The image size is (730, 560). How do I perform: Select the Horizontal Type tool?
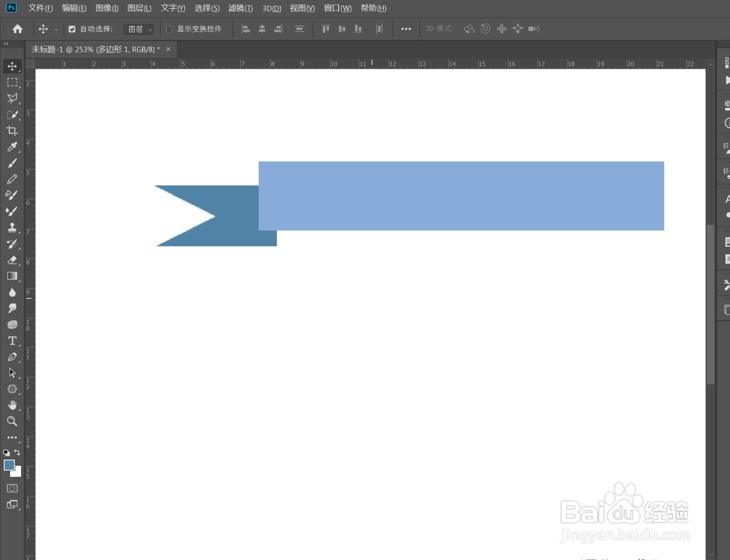[12, 340]
